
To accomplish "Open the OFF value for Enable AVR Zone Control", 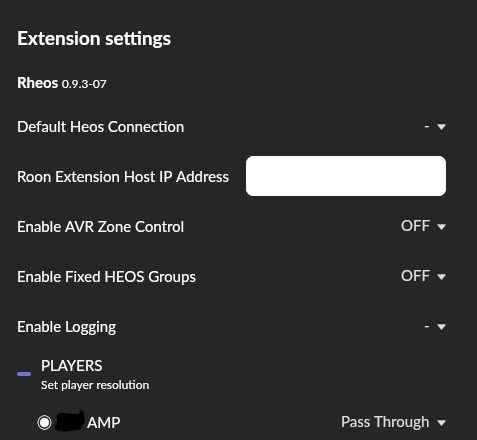I will pos(415,226).
